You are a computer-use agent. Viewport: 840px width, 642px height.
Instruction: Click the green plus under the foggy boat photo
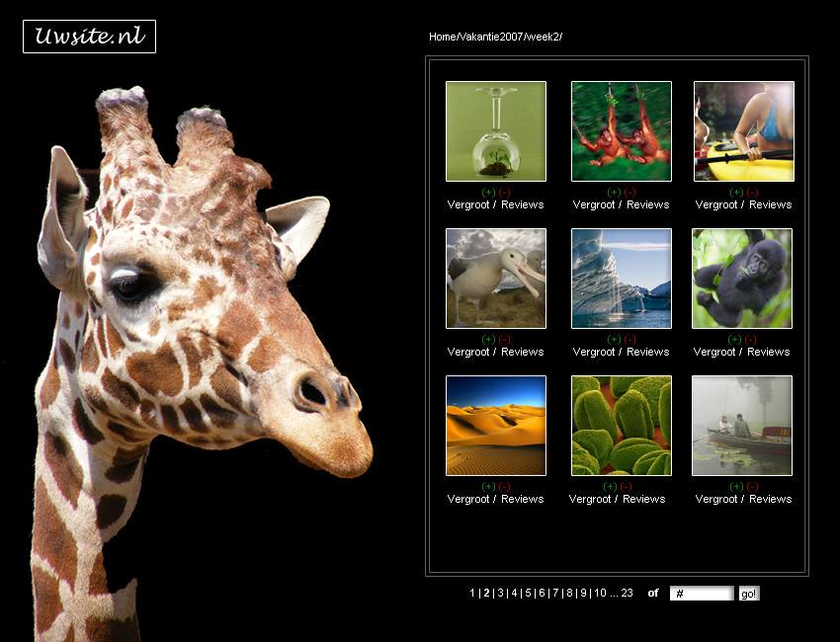[736, 487]
